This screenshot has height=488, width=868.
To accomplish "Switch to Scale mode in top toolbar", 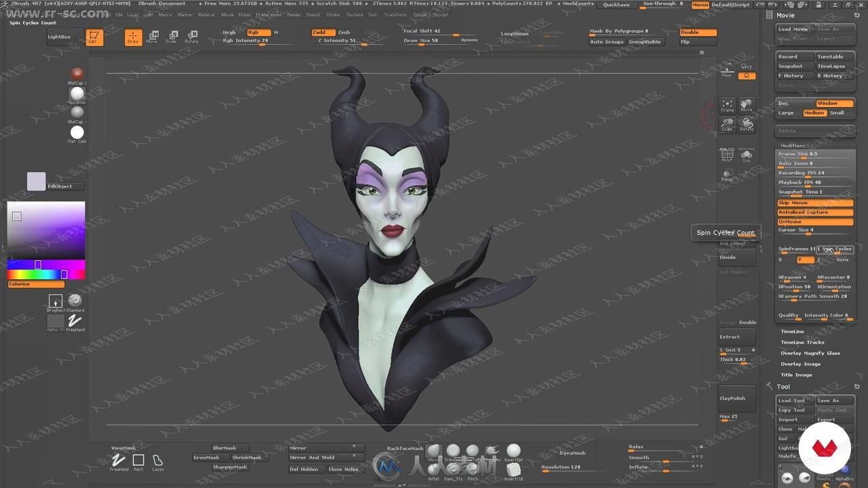I will pyautogui.click(x=172, y=37).
